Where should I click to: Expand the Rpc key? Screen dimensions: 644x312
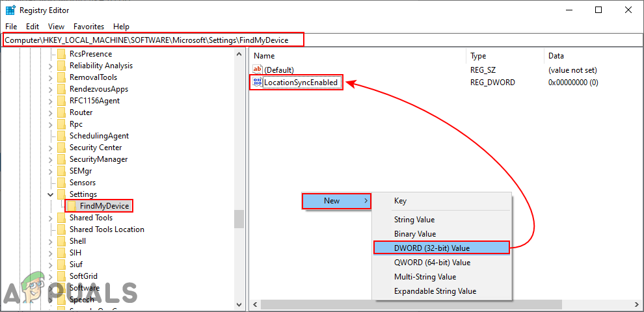coord(51,124)
